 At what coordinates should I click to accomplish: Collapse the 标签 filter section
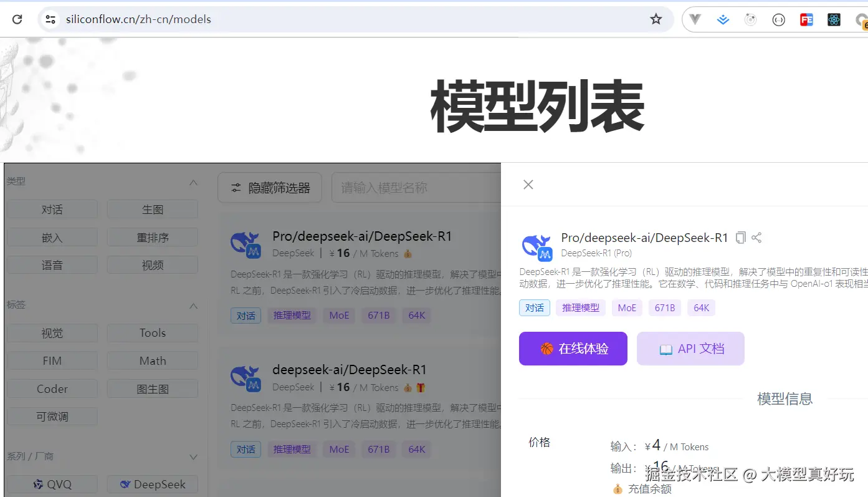click(x=194, y=306)
